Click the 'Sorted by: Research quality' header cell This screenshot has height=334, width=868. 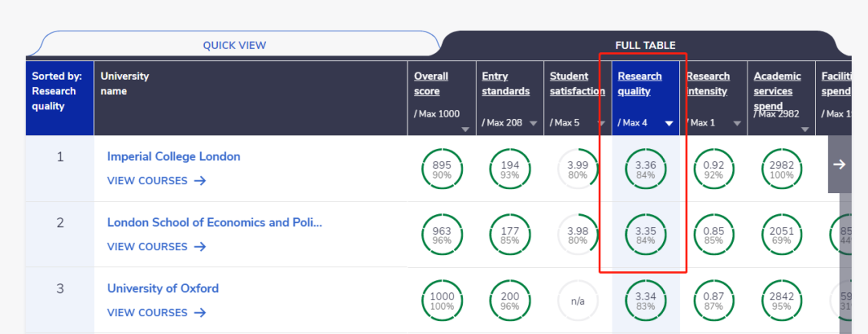pyautogui.click(x=59, y=98)
